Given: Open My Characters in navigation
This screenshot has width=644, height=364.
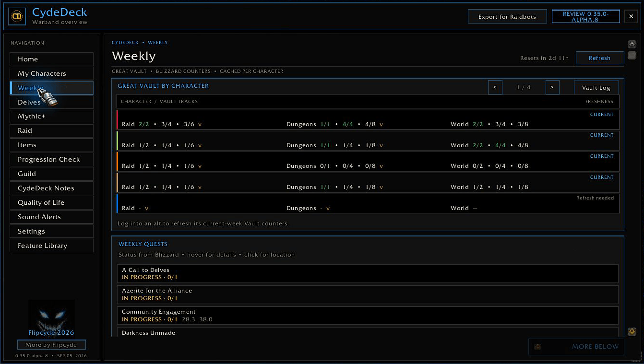Looking at the screenshot, I should pos(52,73).
